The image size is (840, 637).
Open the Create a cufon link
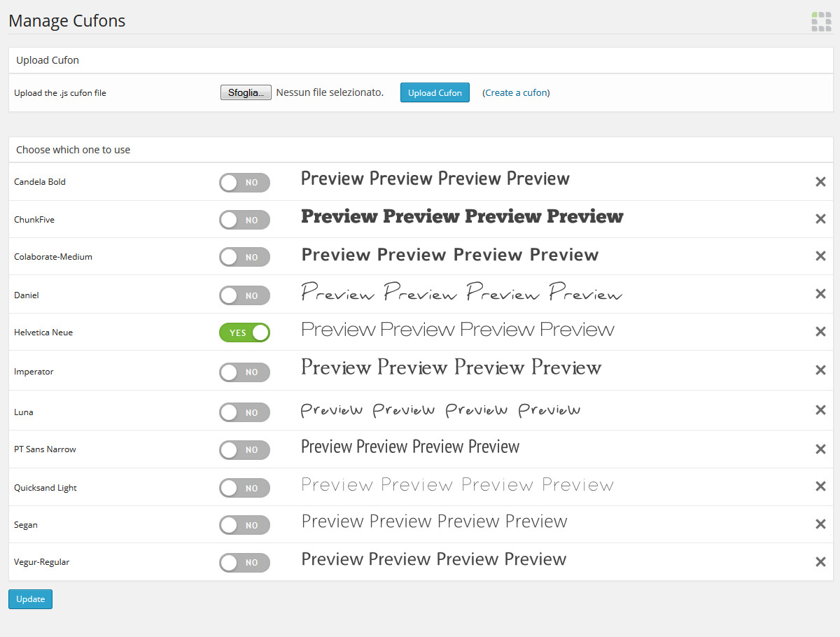[516, 92]
